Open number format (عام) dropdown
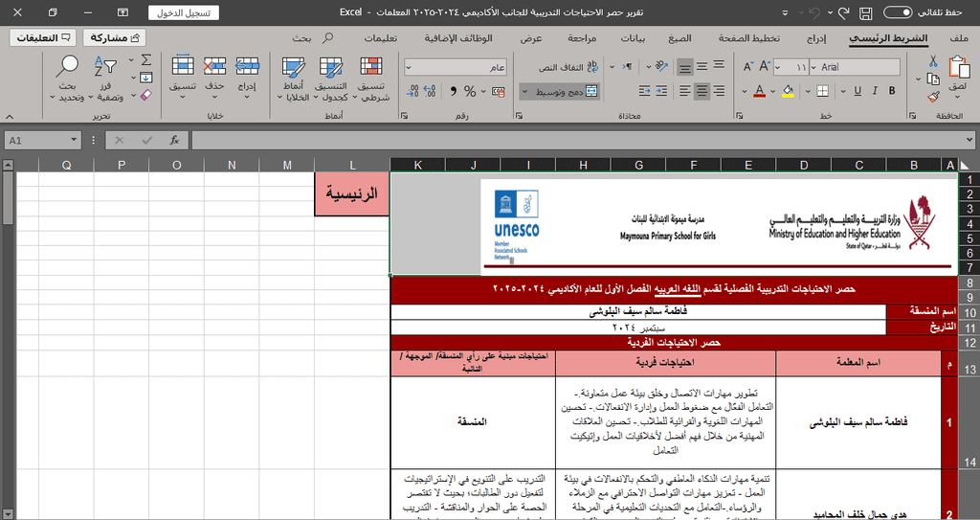The width and height of the screenshot is (980, 520). tap(410, 67)
